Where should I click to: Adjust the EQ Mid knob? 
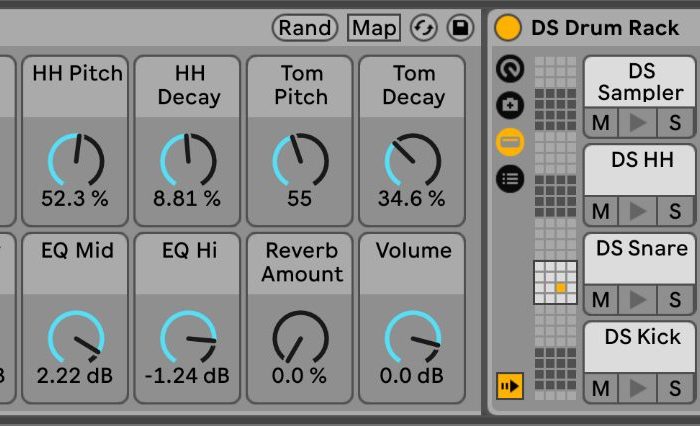pos(76,337)
